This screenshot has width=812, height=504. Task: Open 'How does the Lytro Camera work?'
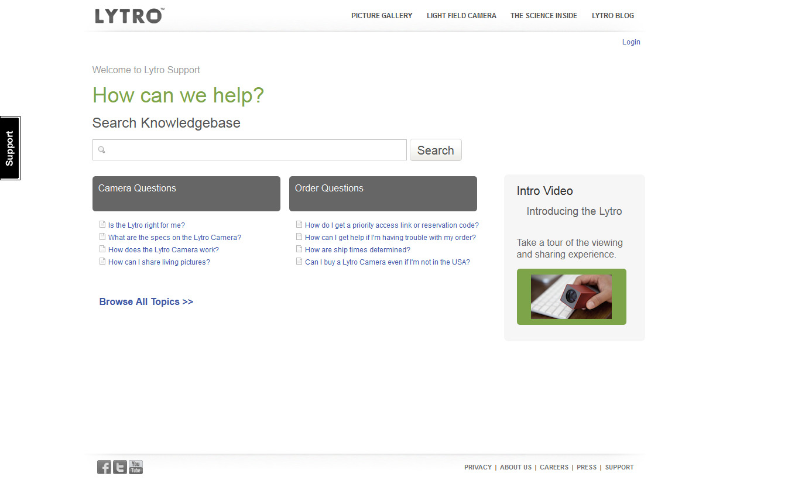[x=163, y=250]
